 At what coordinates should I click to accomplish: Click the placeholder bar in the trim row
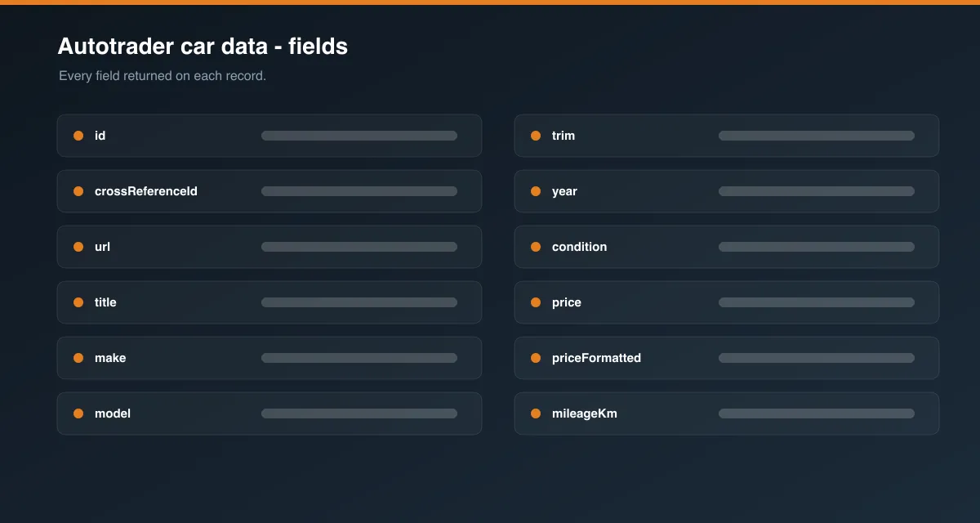[817, 136]
